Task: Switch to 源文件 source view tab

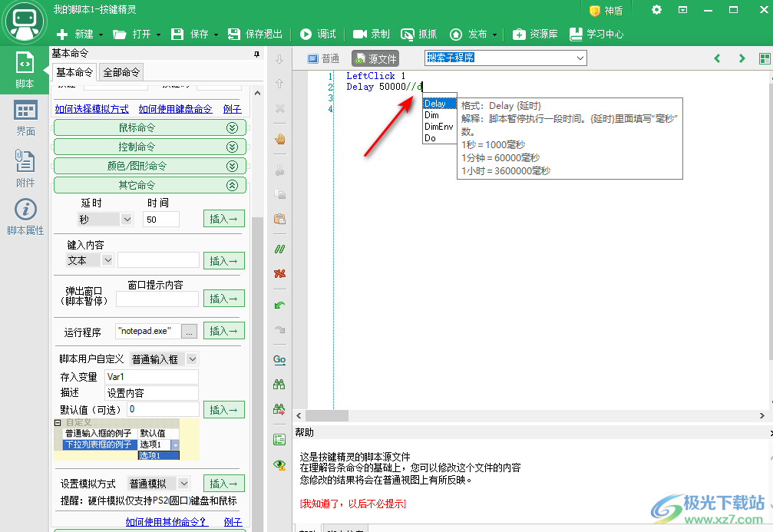Action: [375, 58]
